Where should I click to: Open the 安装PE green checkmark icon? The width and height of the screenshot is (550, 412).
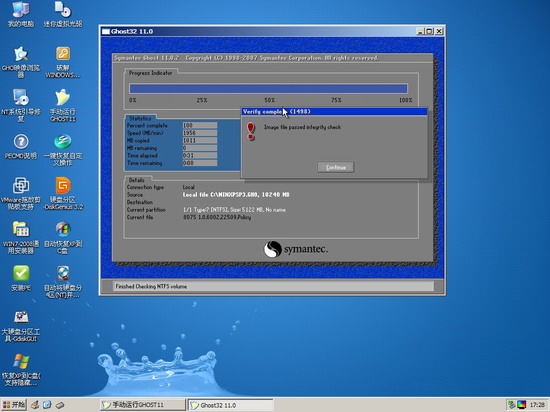pyautogui.click(x=21, y=278)
